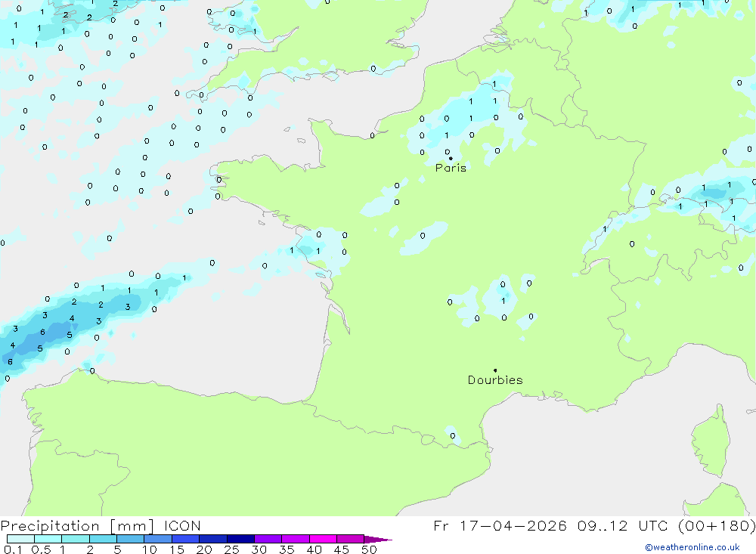Screen dimensions: 756x554
Task: Select the dark navy 25 mm legend swatch
Action: (240, 539)
